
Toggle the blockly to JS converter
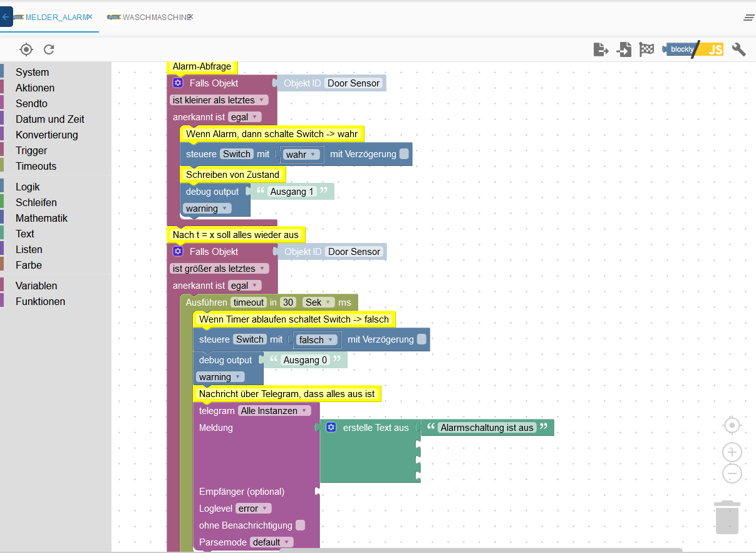click(x=694, y=49)
